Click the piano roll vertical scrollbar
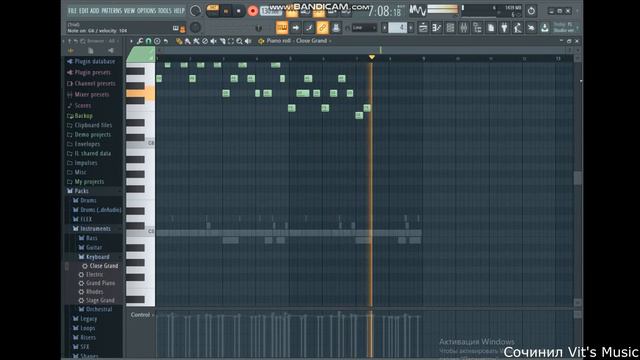Screen dimensions: 640x360 pos(578,178)
